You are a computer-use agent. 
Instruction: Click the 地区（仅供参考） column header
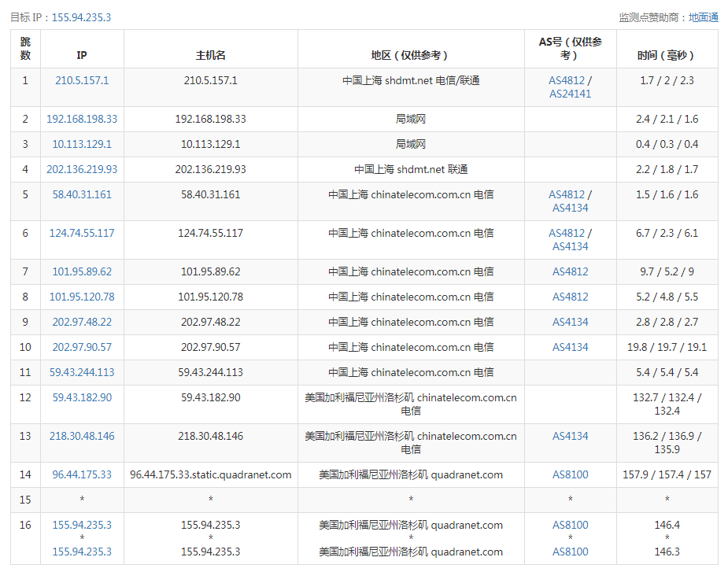click(x=410, y=55)
